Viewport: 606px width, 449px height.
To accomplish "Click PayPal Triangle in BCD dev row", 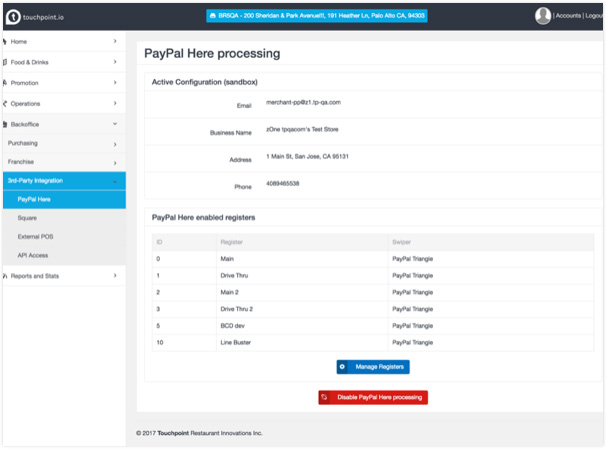I will point(412,326).
